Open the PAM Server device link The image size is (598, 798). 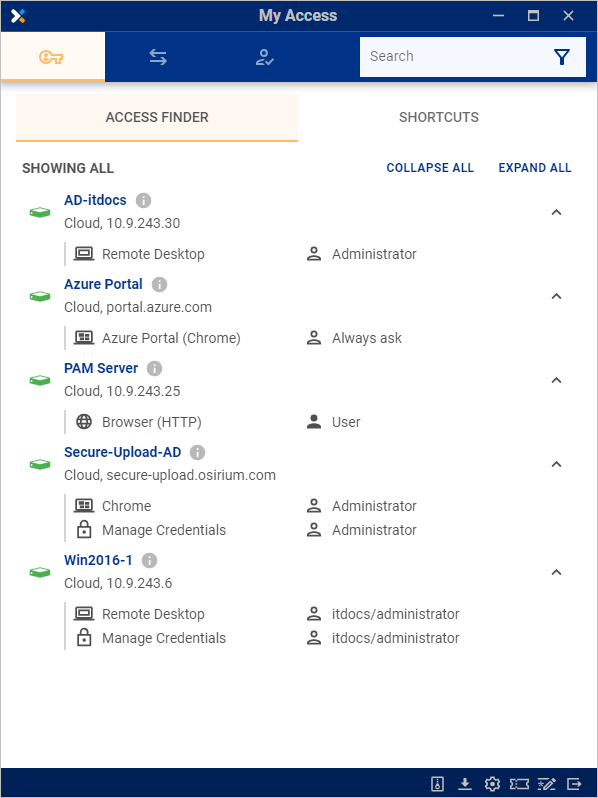(x=101, y=368)
